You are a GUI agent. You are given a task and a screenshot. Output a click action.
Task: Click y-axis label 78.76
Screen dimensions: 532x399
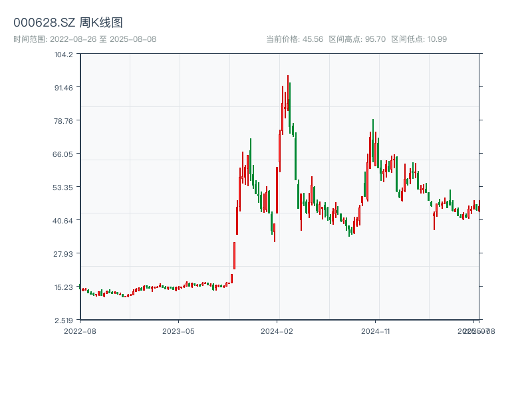pyautogui.click(x=63, y=121)
